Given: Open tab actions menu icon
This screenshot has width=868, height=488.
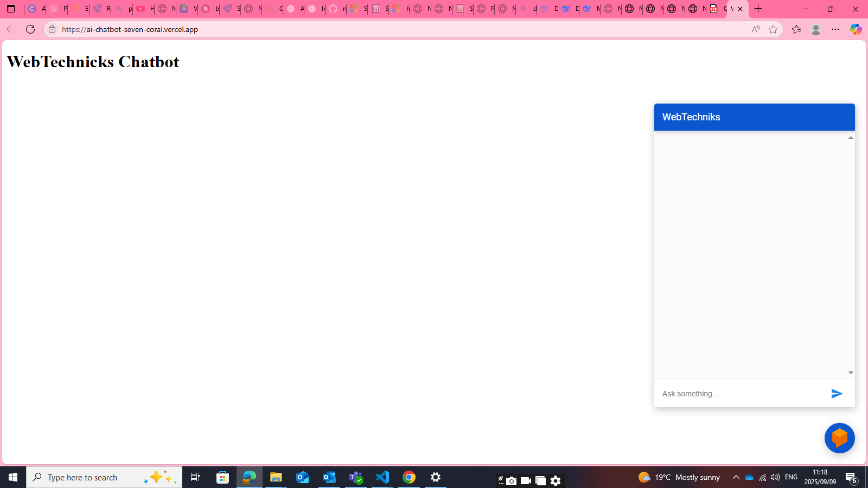Looking at the screenshot, I should pos(11,9).
